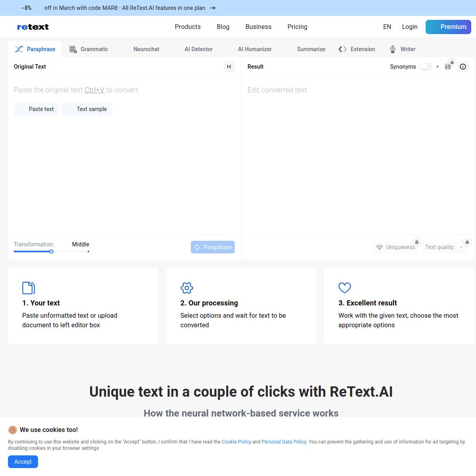This screenshot has height=476, width=476.
Task: Click the '2. Our processing' heading
Action: click(x=209, y=303)
